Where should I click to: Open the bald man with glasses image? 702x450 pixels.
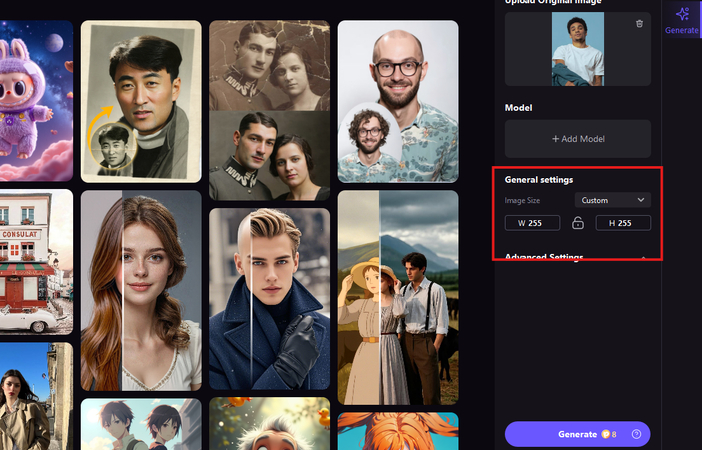pos(398,101)
